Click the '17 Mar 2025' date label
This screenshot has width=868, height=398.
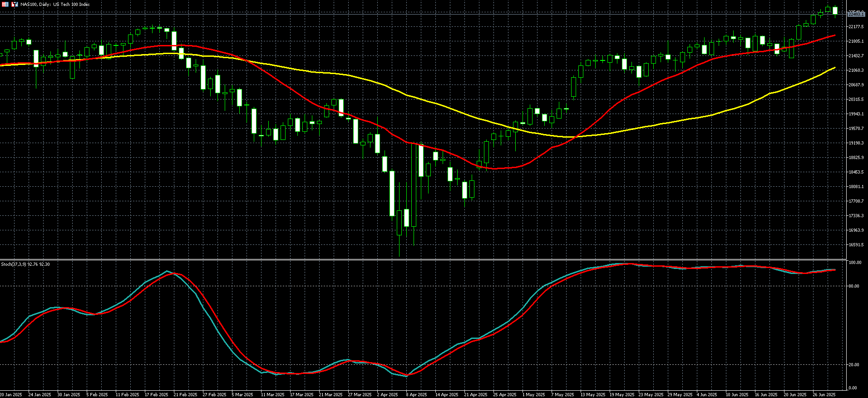coord(301,395)
